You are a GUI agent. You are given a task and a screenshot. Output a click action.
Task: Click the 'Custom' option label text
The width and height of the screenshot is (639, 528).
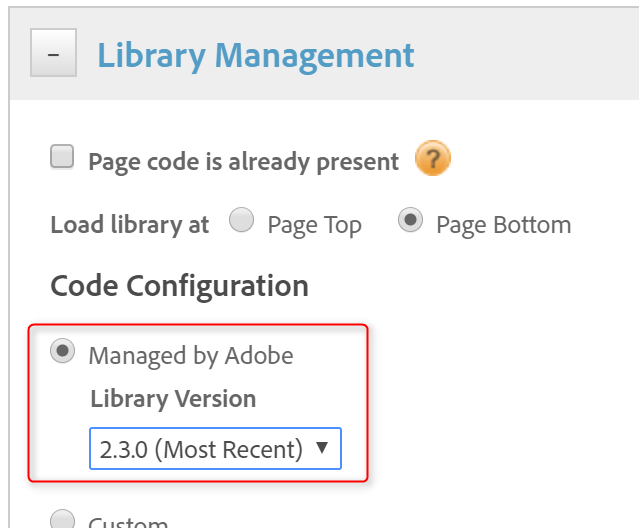point(127,522)
